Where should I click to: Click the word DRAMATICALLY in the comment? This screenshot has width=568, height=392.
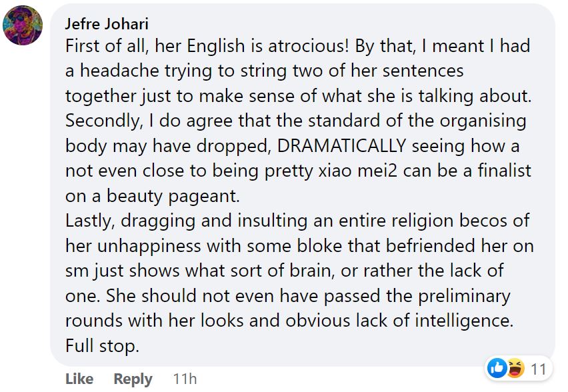pos(341,146)
